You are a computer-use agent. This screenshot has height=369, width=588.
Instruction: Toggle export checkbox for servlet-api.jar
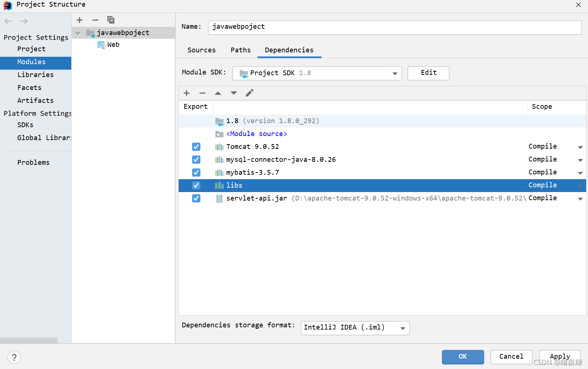click(x=196, y=198)
